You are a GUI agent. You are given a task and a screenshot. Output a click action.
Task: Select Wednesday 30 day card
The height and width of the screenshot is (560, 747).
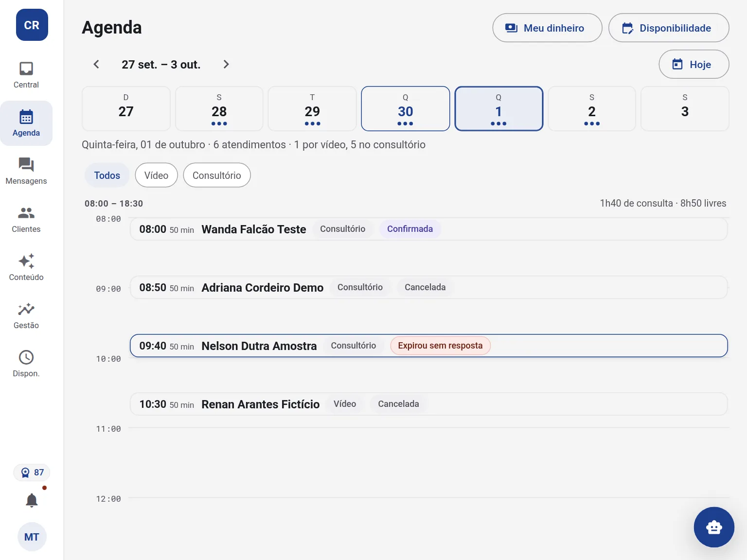coord(406,108)
